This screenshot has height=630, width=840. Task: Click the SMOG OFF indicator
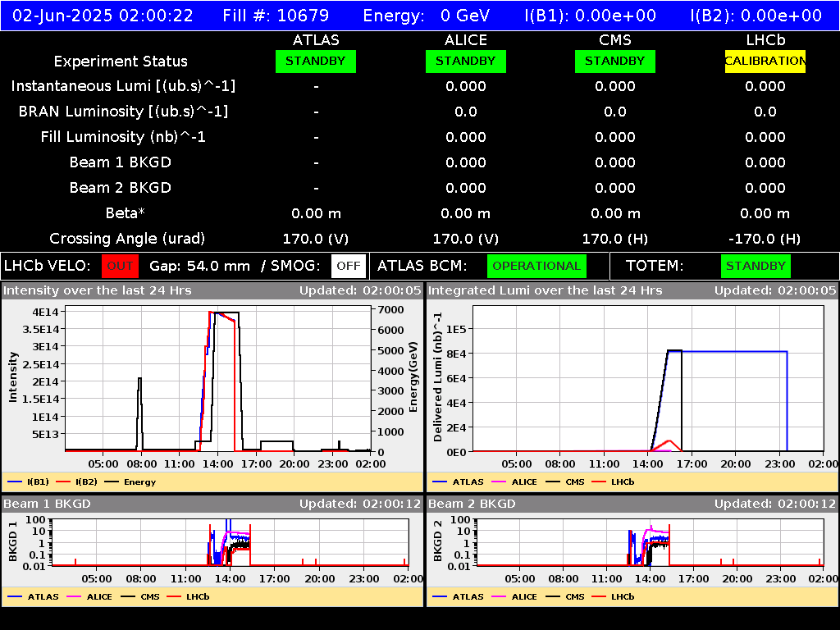(348, 266)
